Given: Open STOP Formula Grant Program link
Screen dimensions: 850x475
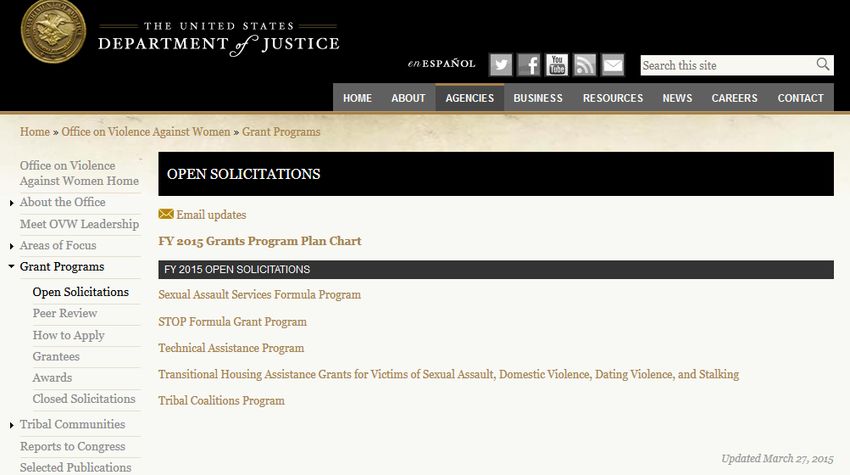Looking at the screenshot, I should 232,322.
